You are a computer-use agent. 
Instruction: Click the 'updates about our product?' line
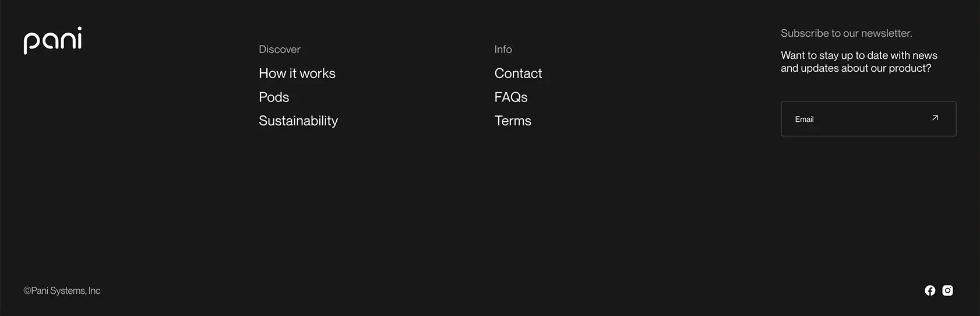(856, 68)
